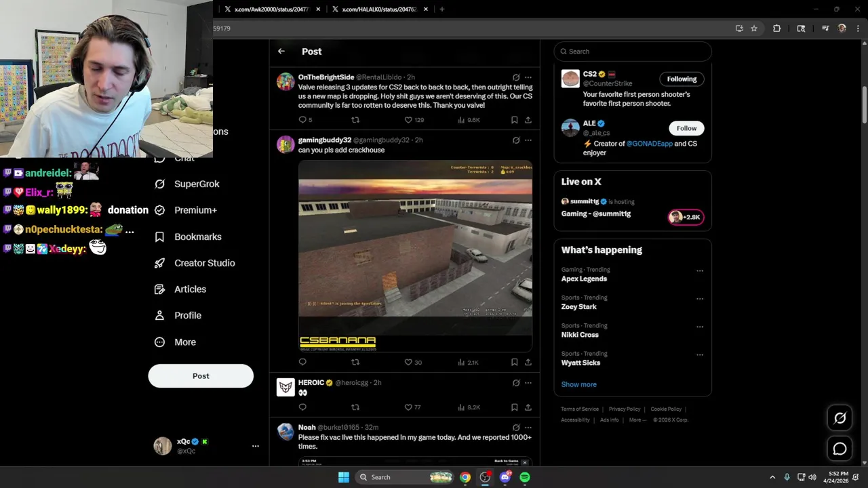Open Spotify from the taskbar
This screenshot has height=488, width=868.
click(x=525, y=477)
